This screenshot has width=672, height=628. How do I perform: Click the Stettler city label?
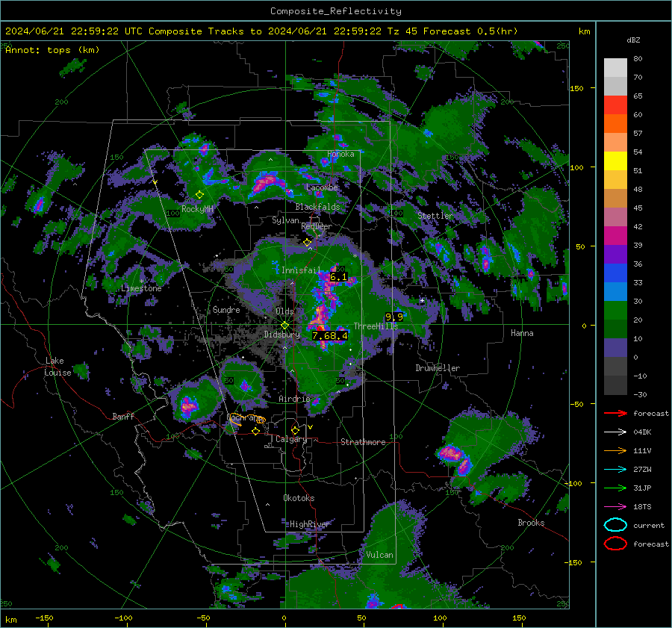click(x=435, y=216)
